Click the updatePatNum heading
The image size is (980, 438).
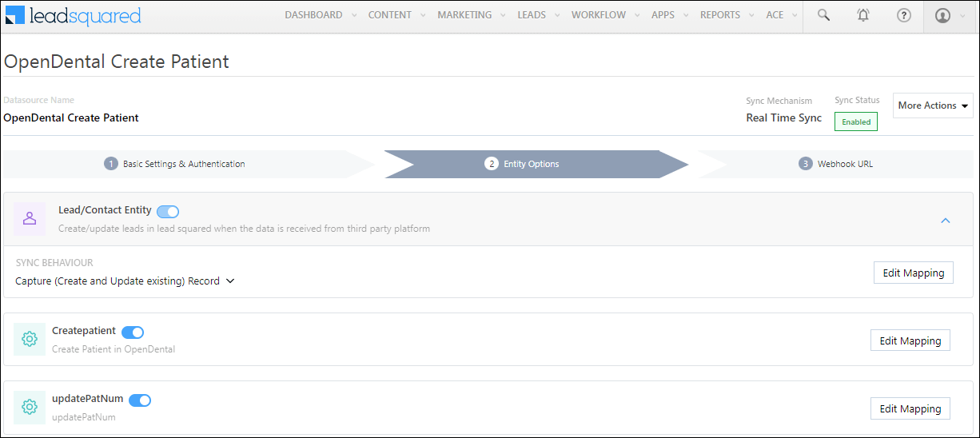click(88, 398)
